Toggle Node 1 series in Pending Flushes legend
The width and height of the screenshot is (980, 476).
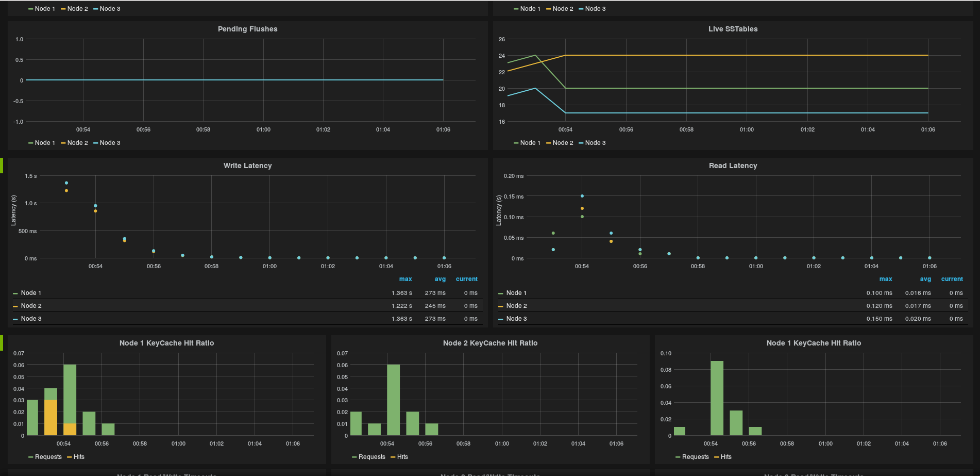pyautogui.click(x=45, y=143)
